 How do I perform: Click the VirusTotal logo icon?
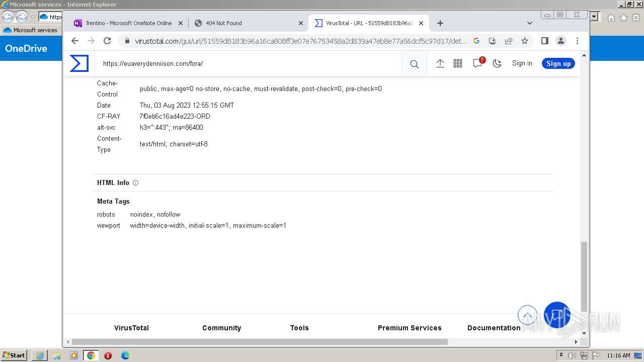pyautogui.click(x=79, y=63)
